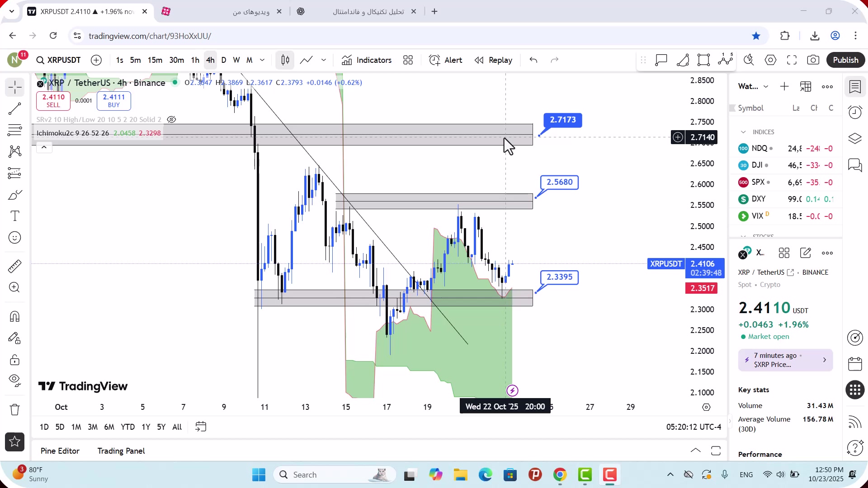This screenshot has height=488, width=868.
Task: Switch to the daily D interval
Action: pyautogui.click(x=224, y=60)
